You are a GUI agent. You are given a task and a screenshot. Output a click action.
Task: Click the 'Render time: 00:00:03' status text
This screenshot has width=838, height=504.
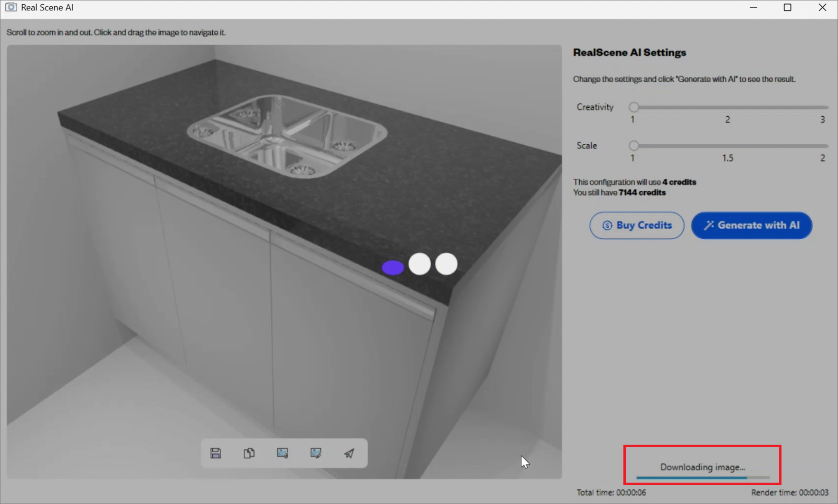(790, 493)
